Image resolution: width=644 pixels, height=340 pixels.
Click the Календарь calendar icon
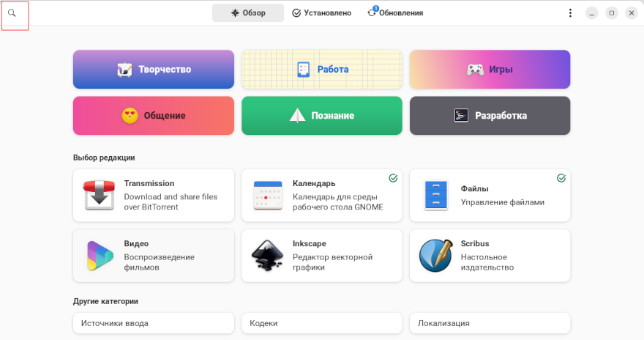(267, 196)
